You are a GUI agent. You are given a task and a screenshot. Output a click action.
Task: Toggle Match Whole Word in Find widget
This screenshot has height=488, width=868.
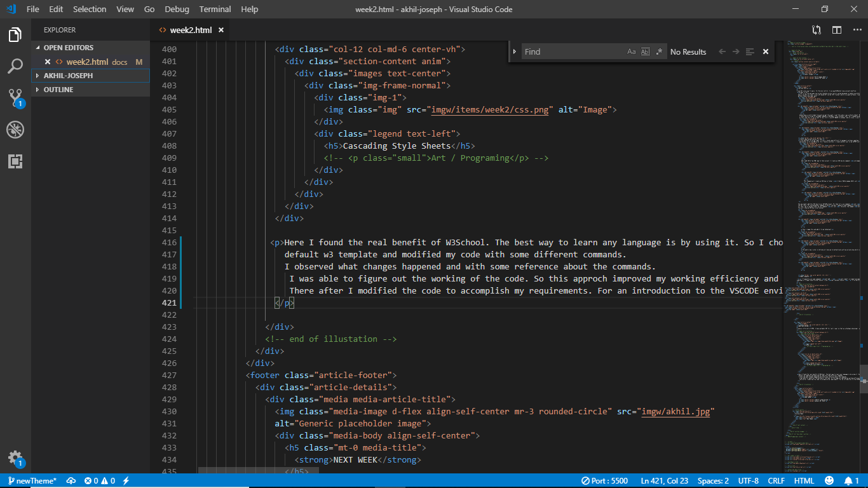click(646, 51)
